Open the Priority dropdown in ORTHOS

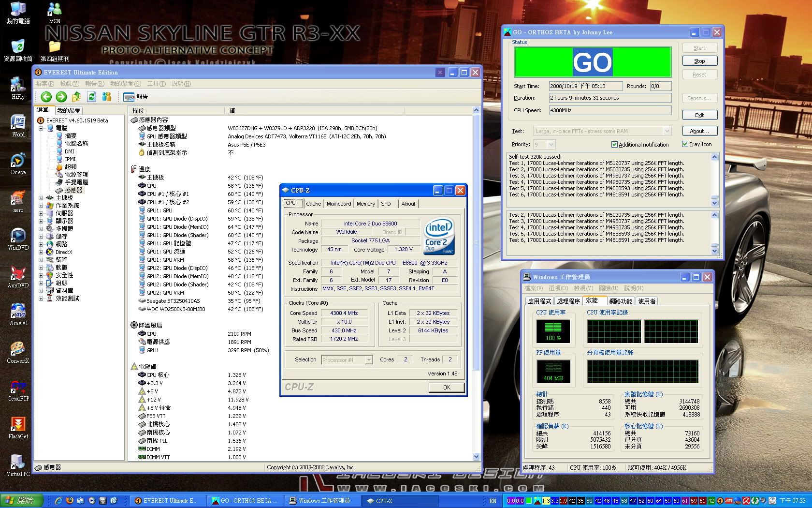[x=551, y=144]
